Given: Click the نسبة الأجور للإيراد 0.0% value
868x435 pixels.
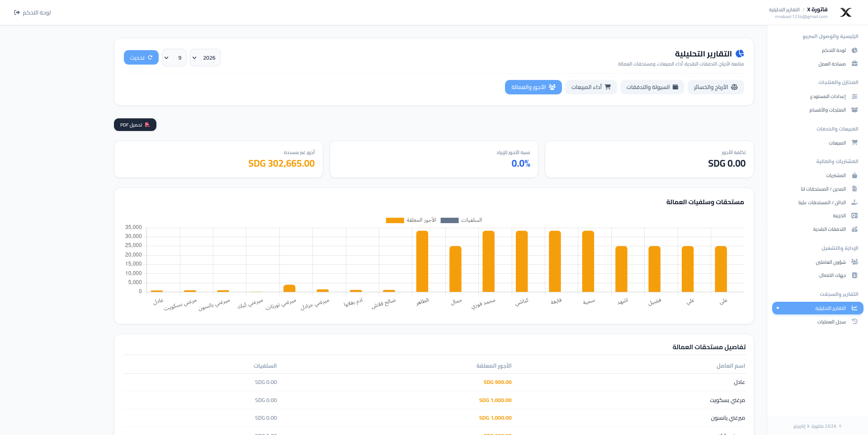Looking at the screenshot, I should 521,164.
